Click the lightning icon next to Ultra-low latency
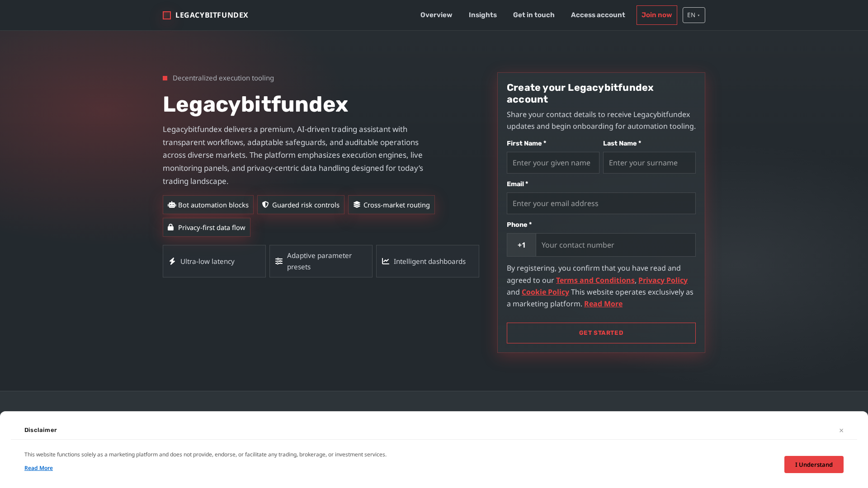The image size is (868, 488). tap(172, 261)
